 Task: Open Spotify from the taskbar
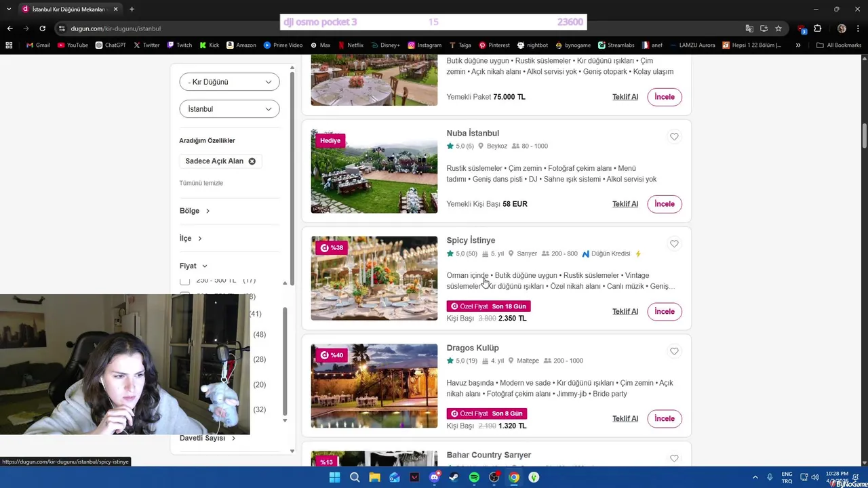(x=474, y=477)
